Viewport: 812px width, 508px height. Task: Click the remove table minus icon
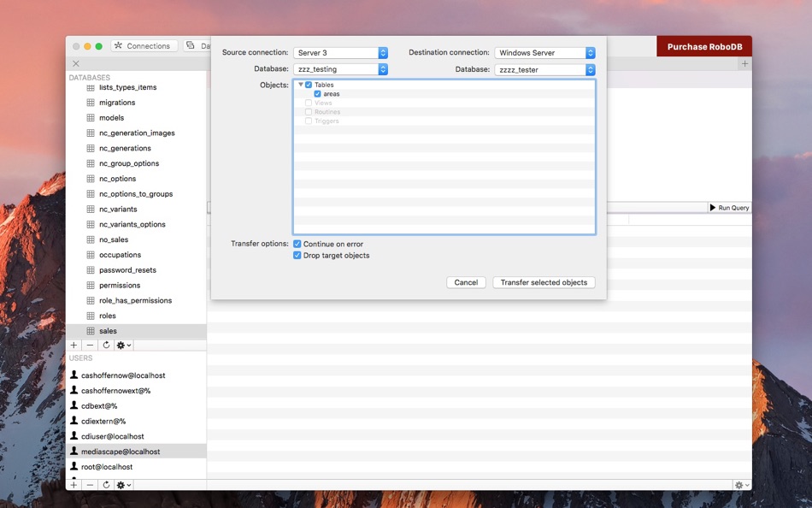click(x=90, y=346)
